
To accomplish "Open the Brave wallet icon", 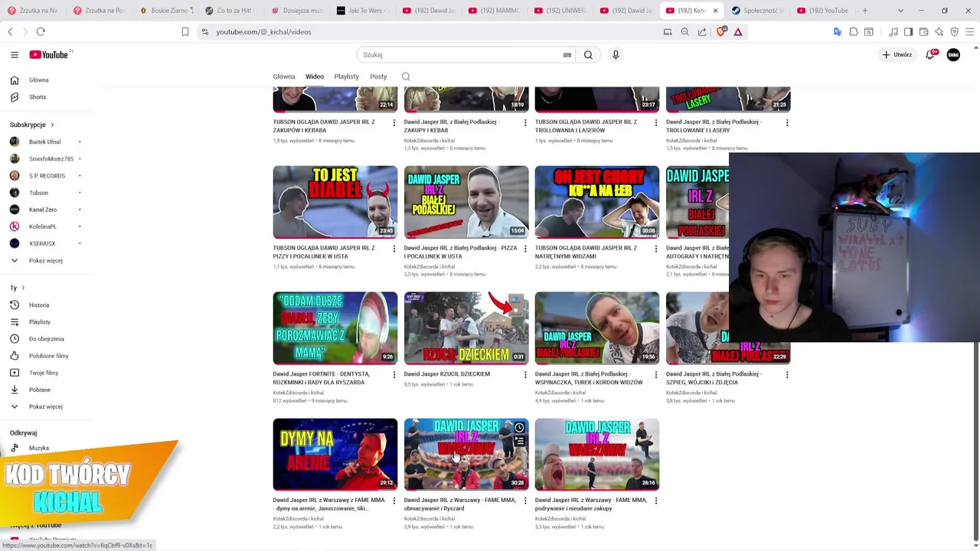I will coord(924,31).
